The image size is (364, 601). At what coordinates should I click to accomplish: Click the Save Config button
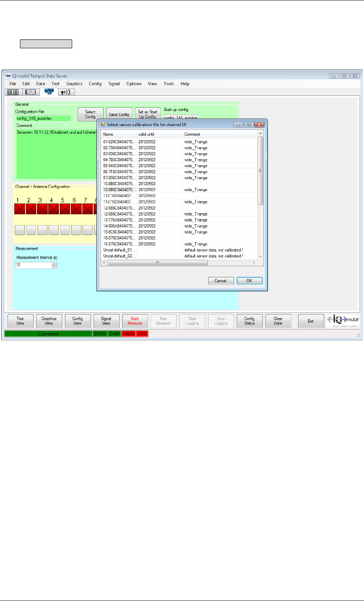tap(119, 114)
